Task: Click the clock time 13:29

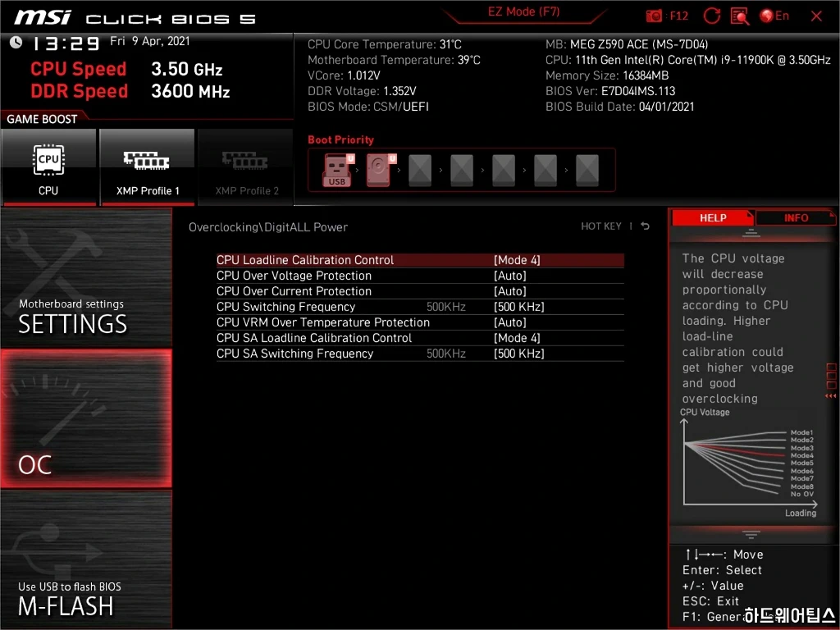Action: pos(66,43)
